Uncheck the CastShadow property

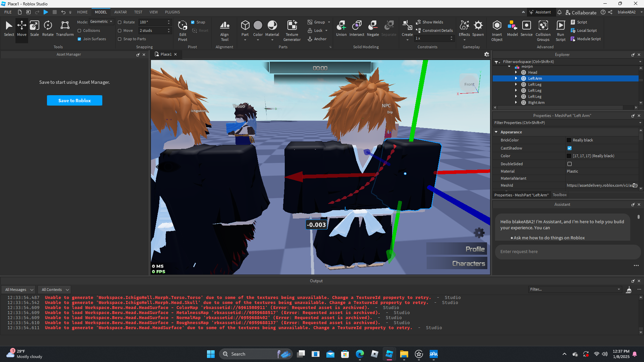pos(569,148)
